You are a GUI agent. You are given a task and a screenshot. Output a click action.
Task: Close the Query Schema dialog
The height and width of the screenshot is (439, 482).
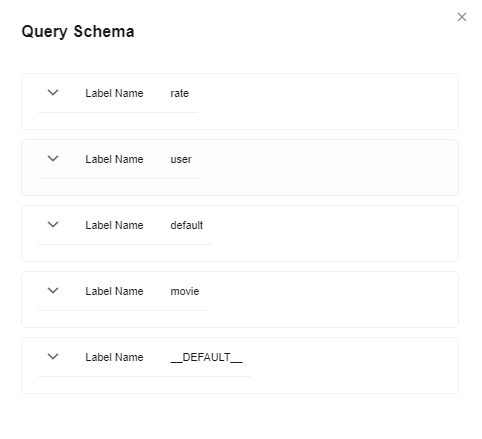point(462,17)
